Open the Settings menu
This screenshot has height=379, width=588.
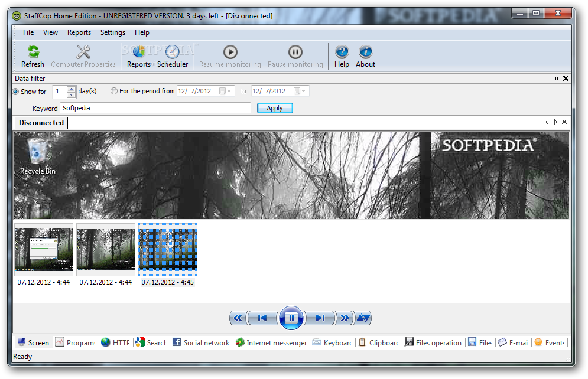coord(113,32)
